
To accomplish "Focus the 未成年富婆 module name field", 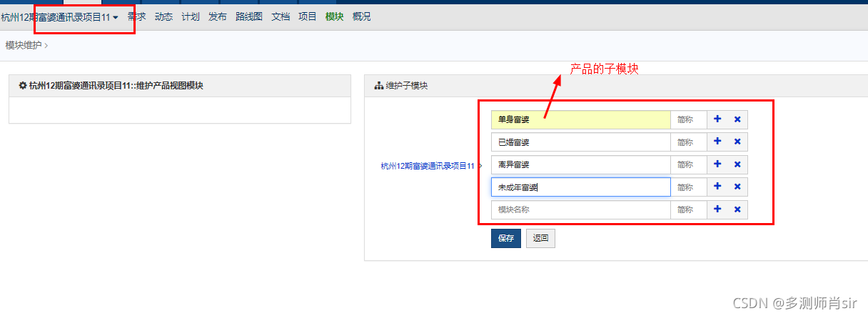I will click(581, 187).
